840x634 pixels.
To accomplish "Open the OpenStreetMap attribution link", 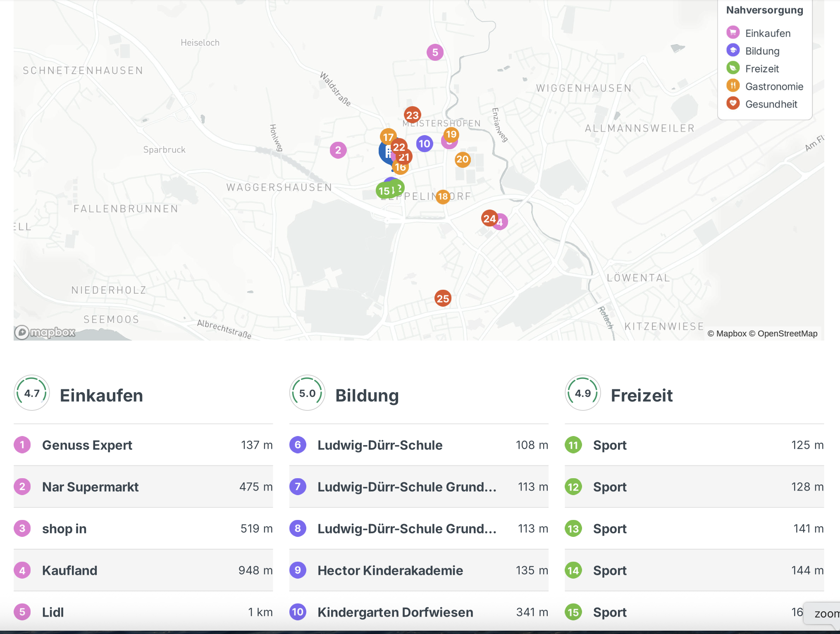I will coord(787,334).
